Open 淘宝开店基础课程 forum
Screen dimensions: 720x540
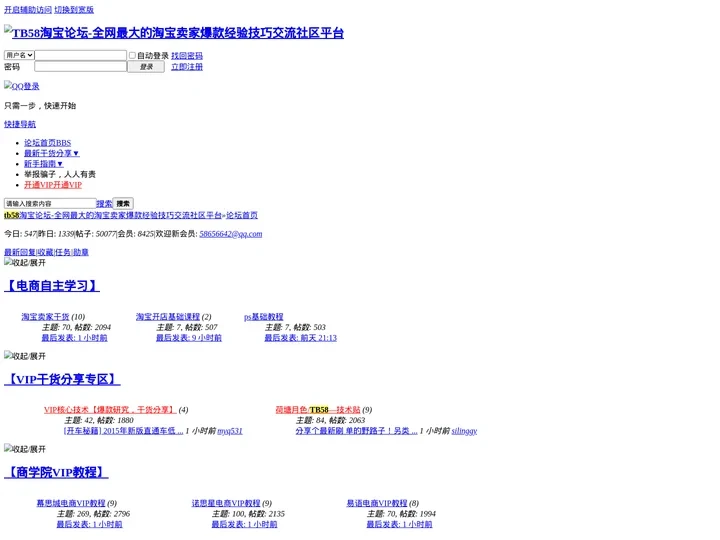pos(168,317)
